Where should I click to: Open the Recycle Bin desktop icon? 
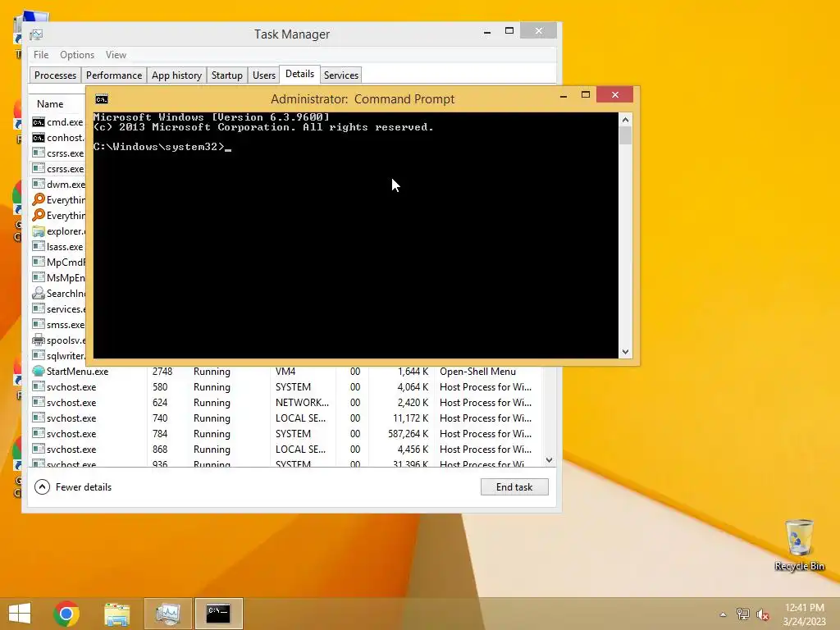(799, 546)
